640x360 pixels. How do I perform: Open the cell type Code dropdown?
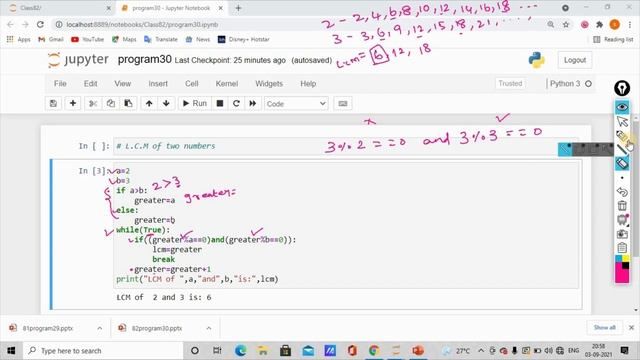pyautogui.click(x=296, y=104)
